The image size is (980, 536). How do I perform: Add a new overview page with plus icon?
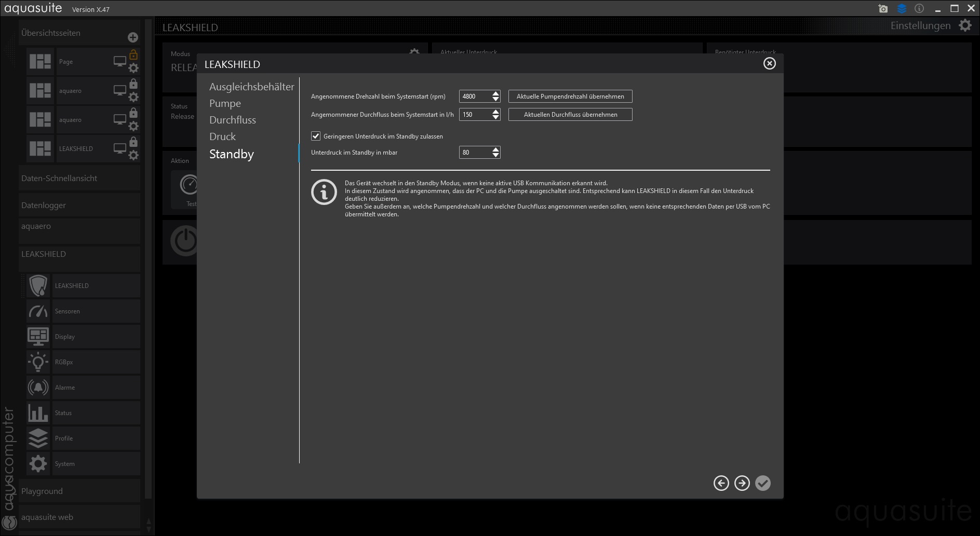pos(133,37)
